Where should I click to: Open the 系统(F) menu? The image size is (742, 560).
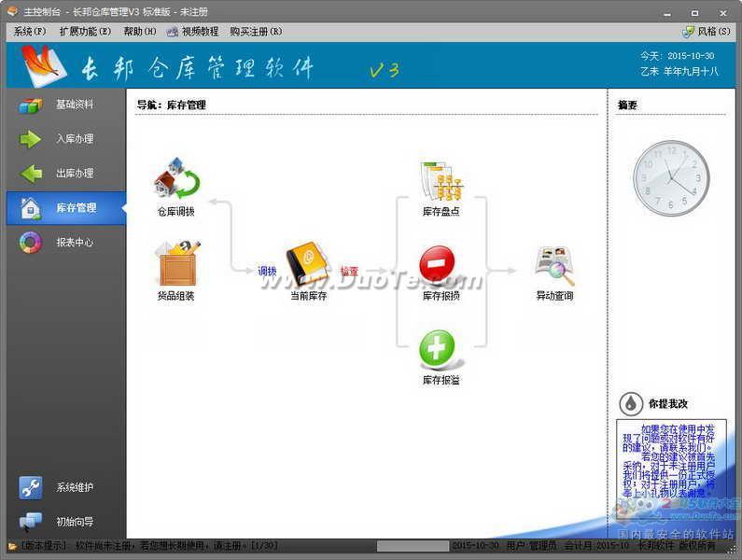[x=30, y=32]
